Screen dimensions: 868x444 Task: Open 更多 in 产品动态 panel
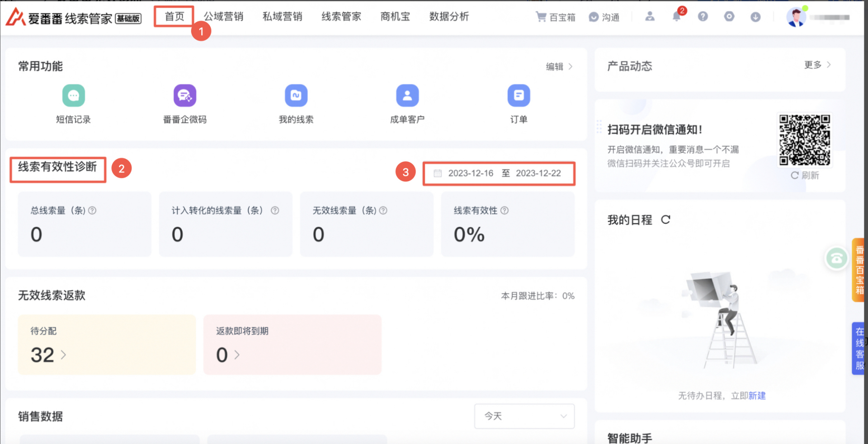817,65
